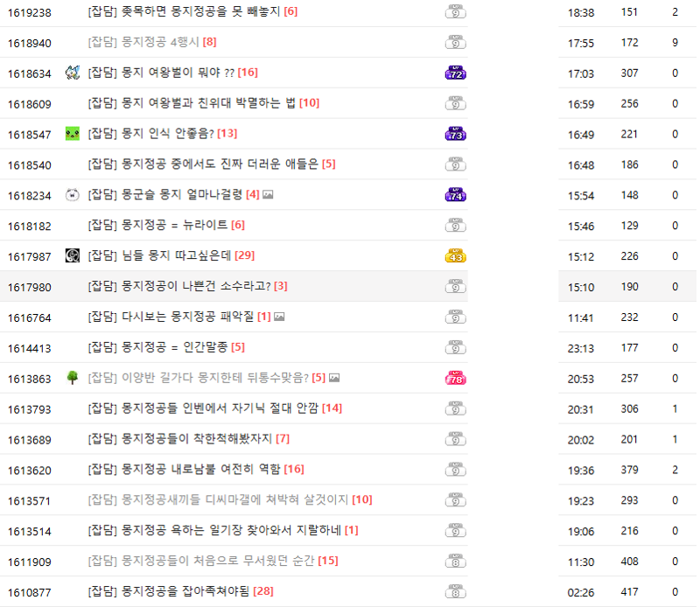Open comments [13] on post 1618547
The height and width of the screenshot is (607, 700).
point(227,134)
